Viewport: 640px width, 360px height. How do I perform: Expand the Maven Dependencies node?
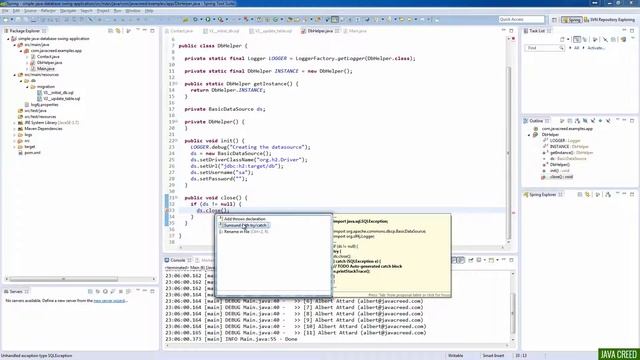point(15,129)
